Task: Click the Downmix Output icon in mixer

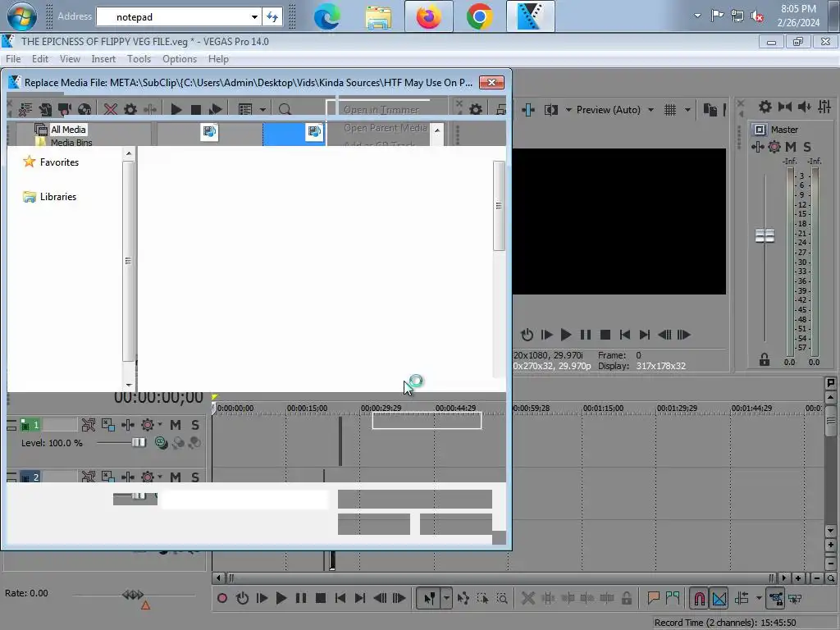Action: tap(785, 107)
